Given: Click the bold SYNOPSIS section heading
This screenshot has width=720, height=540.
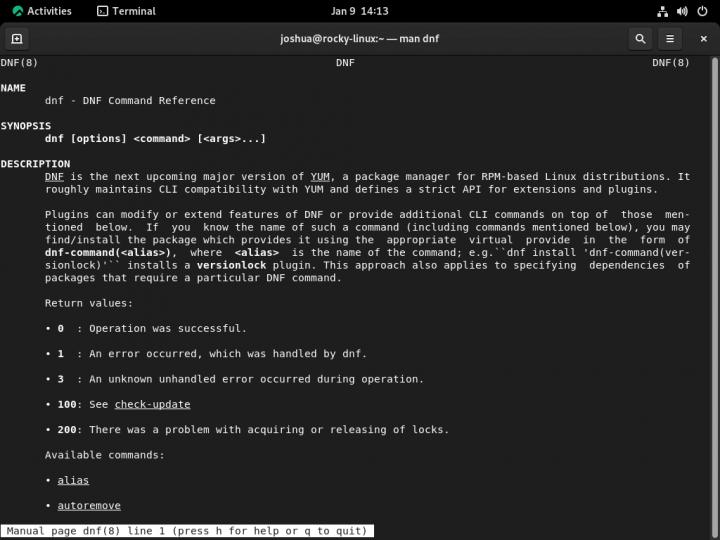Looking at the screenshot, I should (x=25, y=126).
